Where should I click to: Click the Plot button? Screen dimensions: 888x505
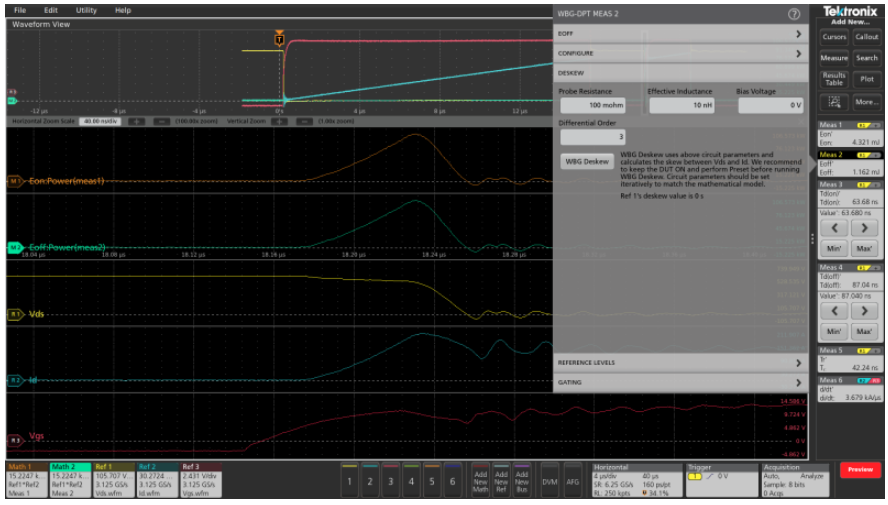coord(866,79)
